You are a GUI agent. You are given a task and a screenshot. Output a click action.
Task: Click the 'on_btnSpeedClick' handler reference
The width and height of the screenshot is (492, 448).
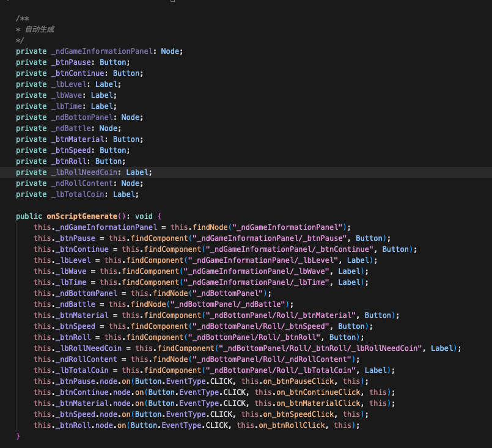(298, 414)
